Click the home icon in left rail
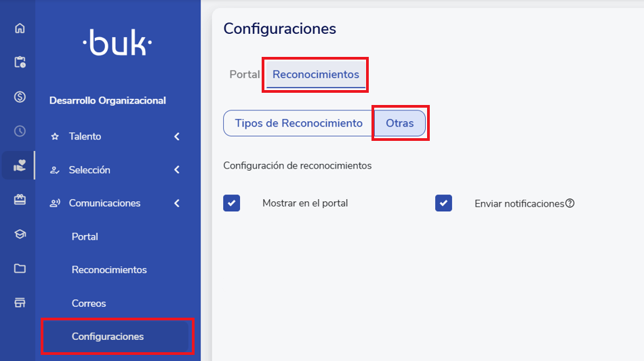This screenshot has width=644, height=361. point(20,28)
